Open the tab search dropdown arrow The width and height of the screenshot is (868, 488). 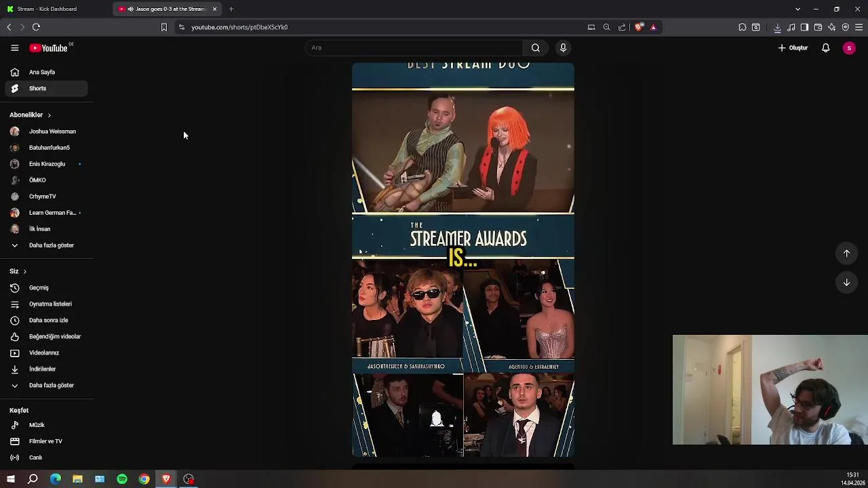[x=797, y=9]
